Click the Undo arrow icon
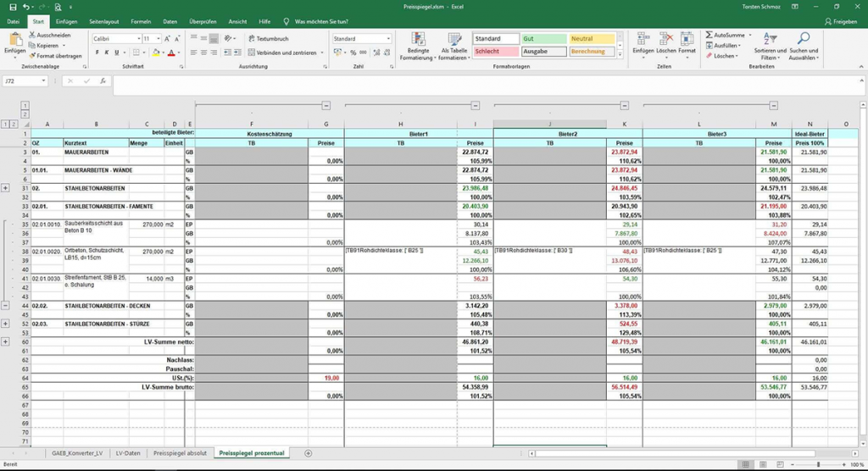 25,7
